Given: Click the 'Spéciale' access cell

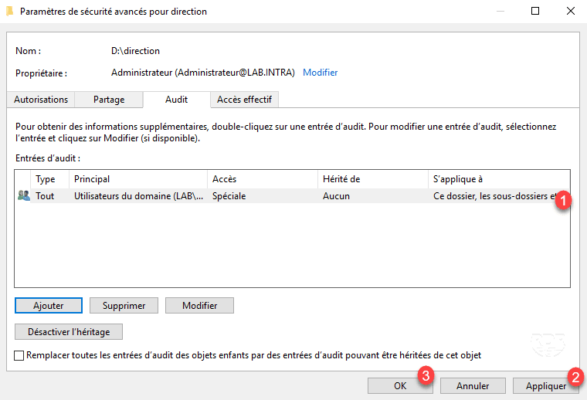Looking at the screenshot, I should pyautogui.click(x=229, y=196).
